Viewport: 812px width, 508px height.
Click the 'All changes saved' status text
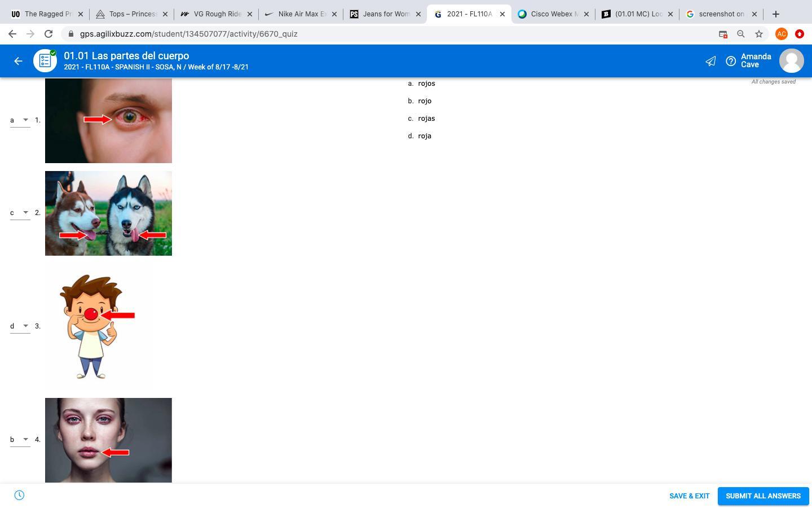coord(773,82)
